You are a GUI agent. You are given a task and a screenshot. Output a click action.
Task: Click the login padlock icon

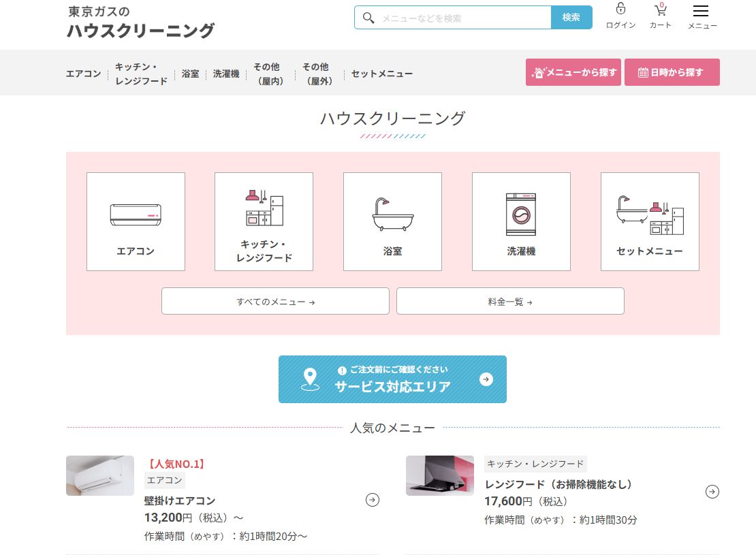(620, 10)
